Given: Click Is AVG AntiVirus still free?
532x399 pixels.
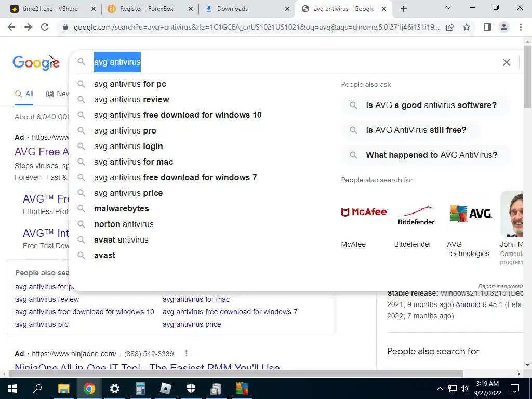Looking at the screenshot, I should [411, 130].
